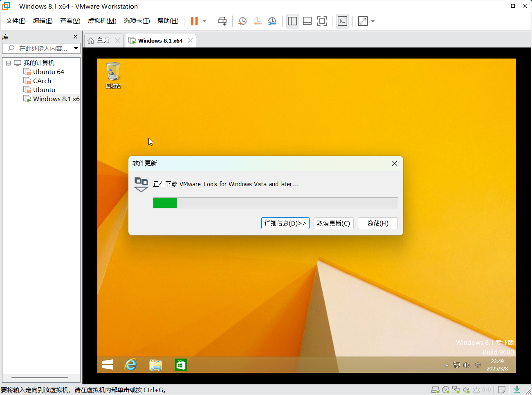Screen dimensions: 532x395
Task: Click the stretch guest display icon
Action: coord(363,21)
